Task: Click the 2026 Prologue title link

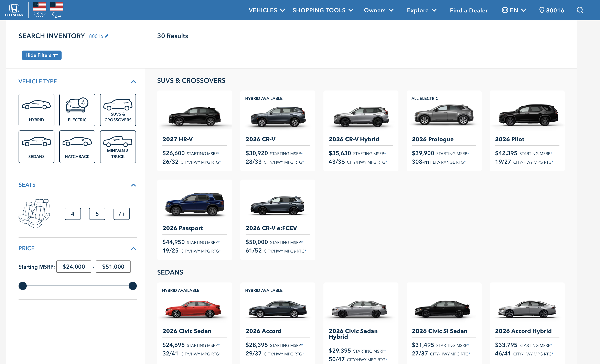Action: [433, 139]
